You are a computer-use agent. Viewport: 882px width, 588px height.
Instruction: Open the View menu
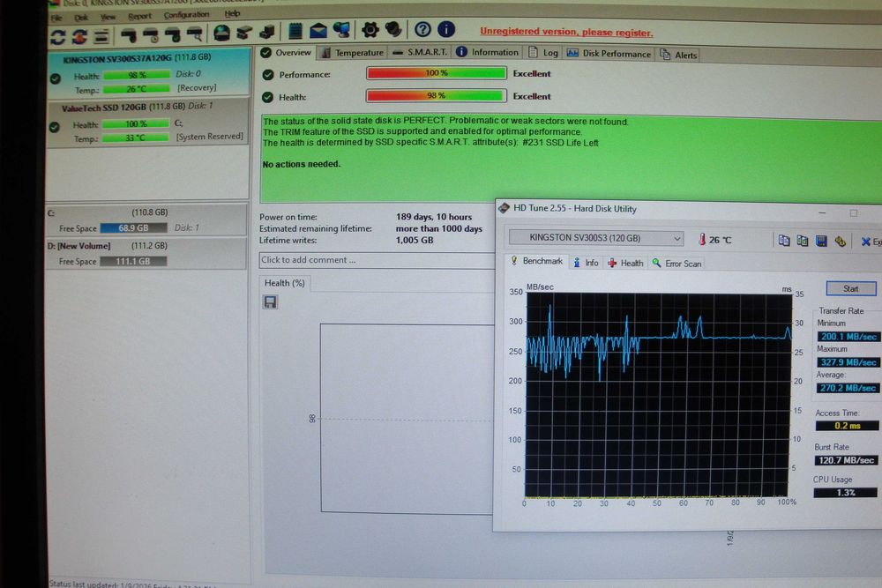tap(108, 17)
